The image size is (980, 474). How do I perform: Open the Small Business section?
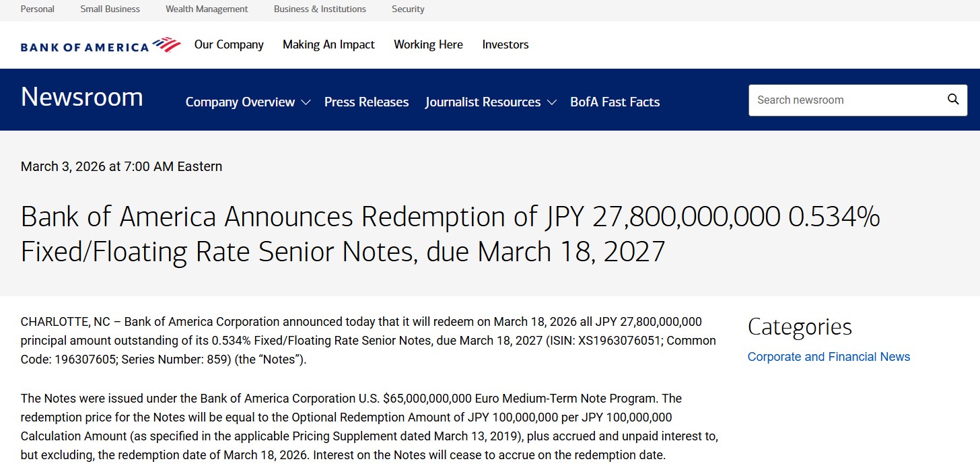pos(110,9)
